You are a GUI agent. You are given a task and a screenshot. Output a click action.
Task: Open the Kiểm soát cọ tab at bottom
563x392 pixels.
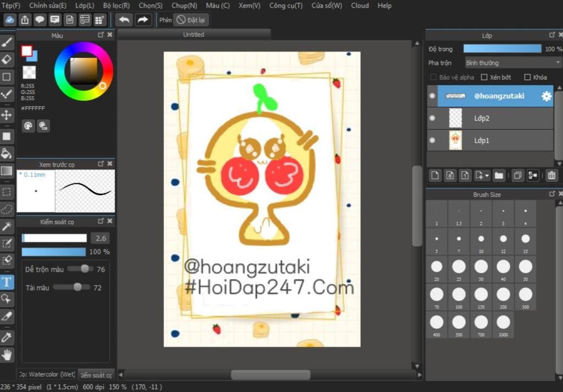[x=96, y=375]
